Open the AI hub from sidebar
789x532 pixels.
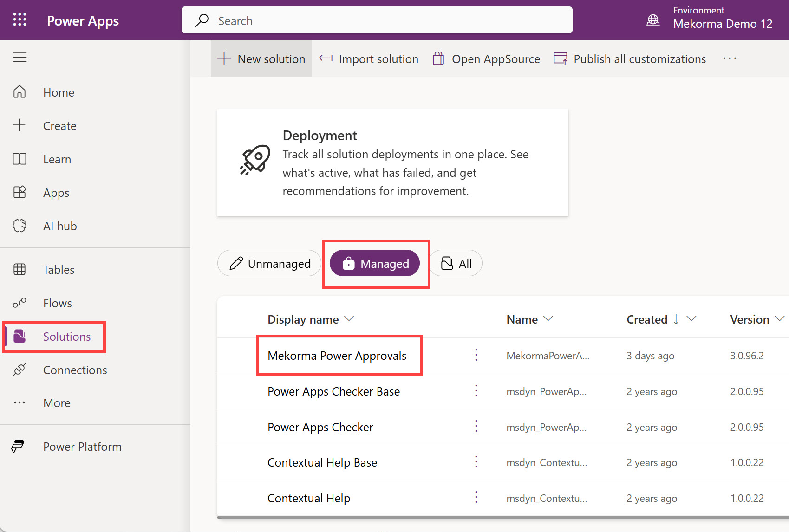pos(60,226)
